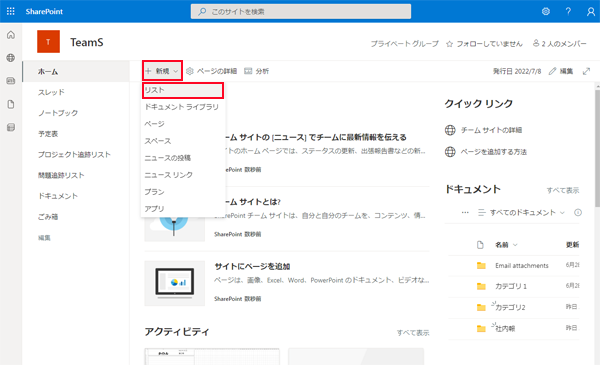Click the analytics chart icon
The image size is (600, 365).
tap(248, 71)
